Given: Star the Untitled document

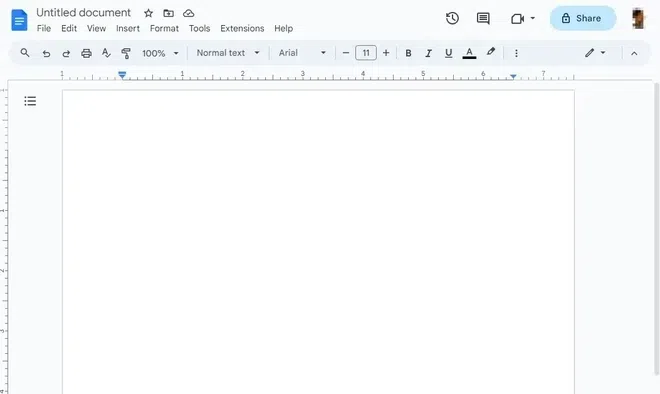Looking at the screenshot, I should (148, 13).
